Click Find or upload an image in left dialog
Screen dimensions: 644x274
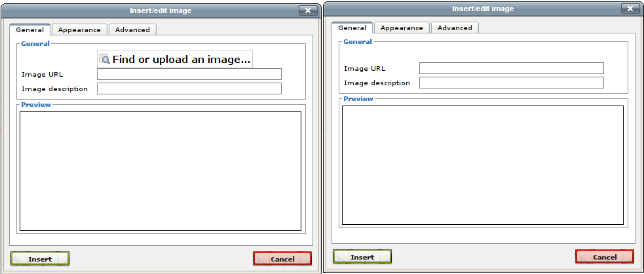(x=175, y=59)
